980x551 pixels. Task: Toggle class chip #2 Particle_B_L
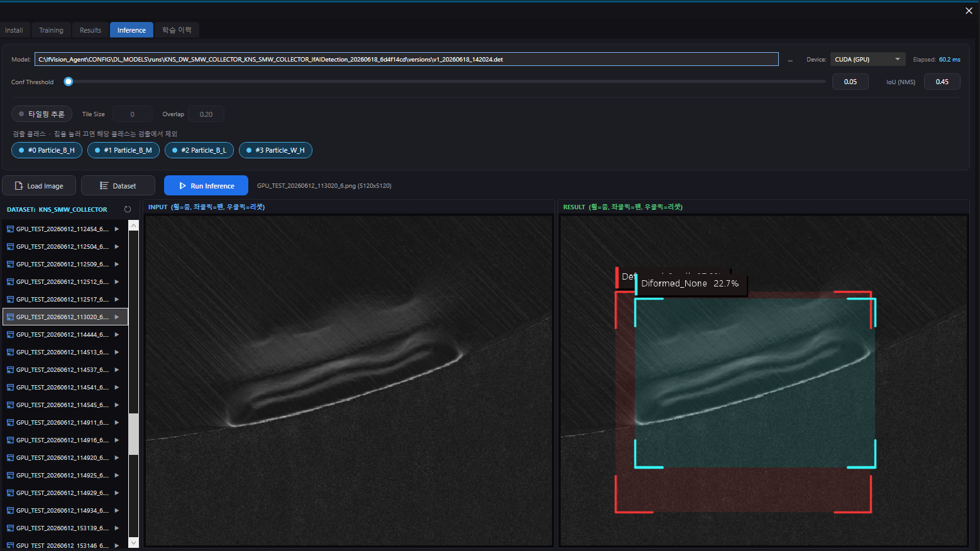pyautogui.click(x=199, y=150)
